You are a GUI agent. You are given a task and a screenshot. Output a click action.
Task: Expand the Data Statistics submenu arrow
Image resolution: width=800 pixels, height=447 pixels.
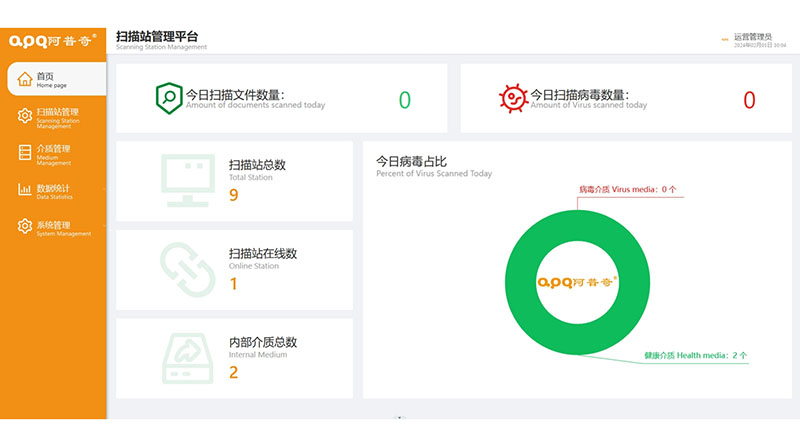coord(102,189)
